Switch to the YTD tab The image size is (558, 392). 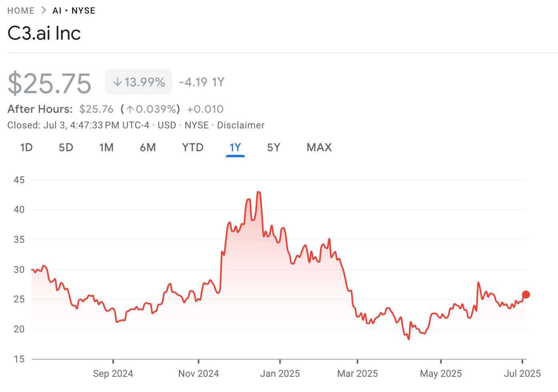(x=193, y=148)
